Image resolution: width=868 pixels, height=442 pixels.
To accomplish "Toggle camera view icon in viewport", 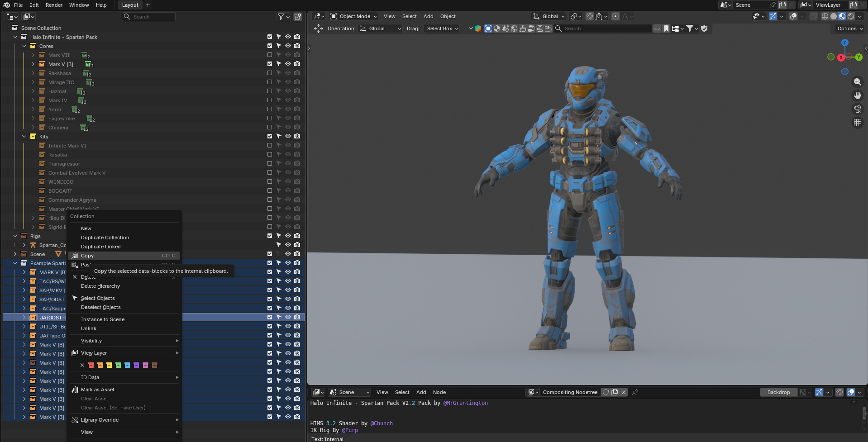I will coord(857,109).
